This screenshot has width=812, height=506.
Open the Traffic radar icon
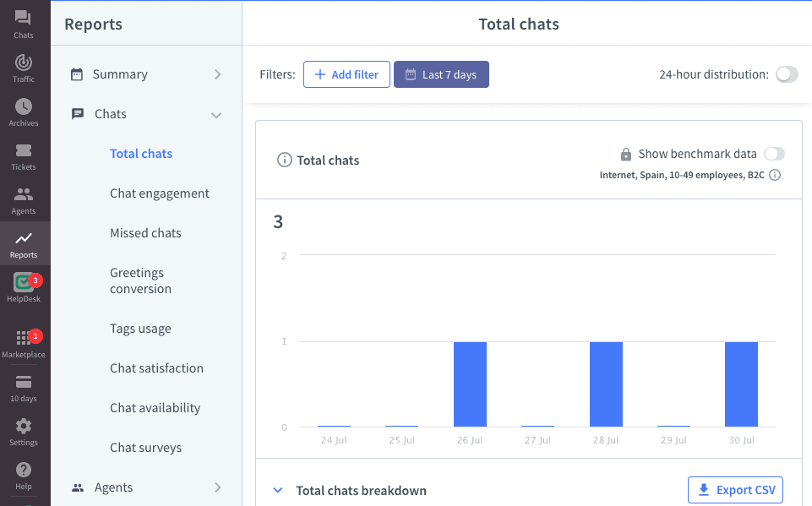click(24, 63)
